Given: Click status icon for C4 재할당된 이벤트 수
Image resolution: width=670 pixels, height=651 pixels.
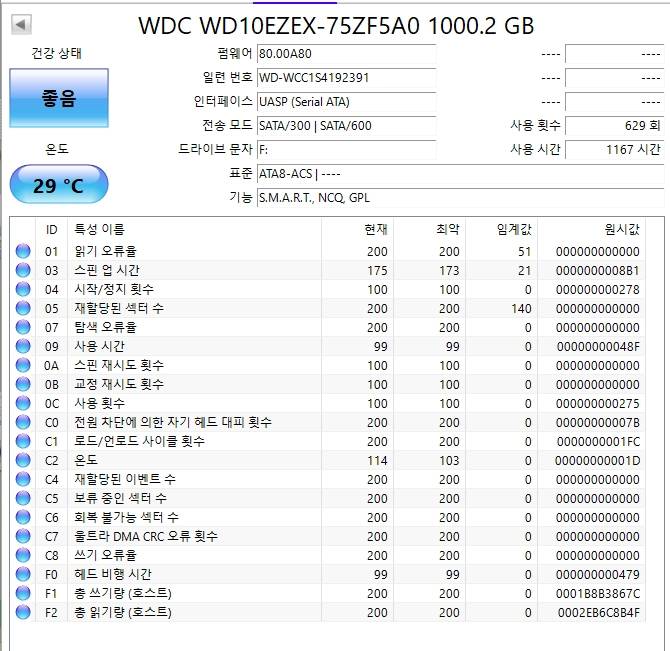Looking at the screenshot, I should click(23, 479).
